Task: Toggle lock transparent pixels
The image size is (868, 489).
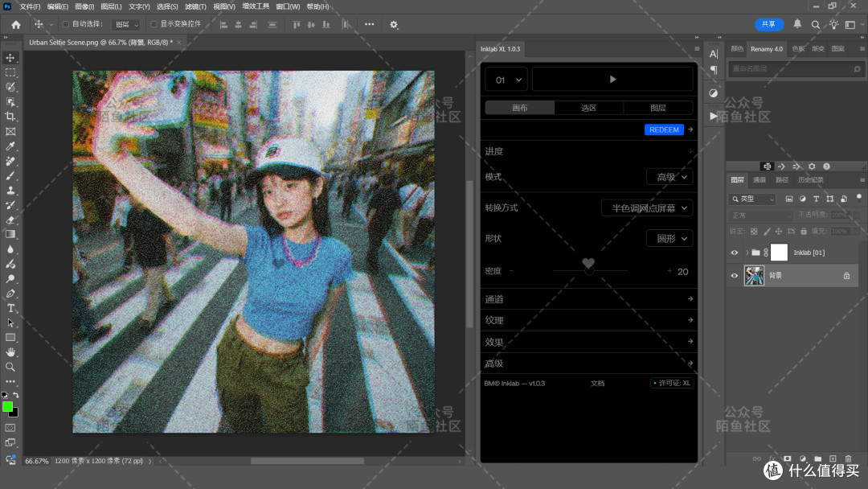Action: point(753,231)
